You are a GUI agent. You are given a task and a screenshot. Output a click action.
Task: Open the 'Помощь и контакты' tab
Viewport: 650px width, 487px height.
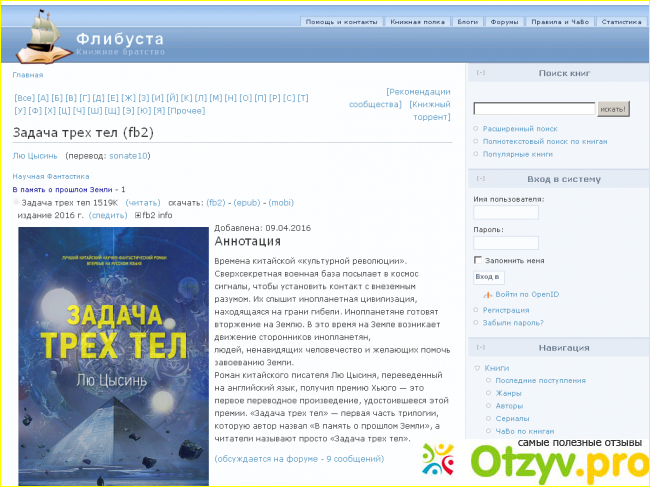pos(341,21)
